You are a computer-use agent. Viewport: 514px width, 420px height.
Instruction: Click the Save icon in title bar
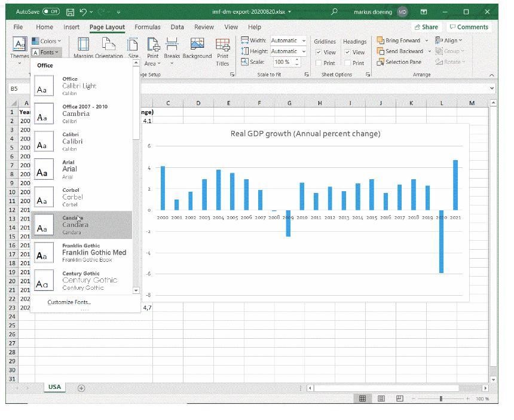(71, 12)
